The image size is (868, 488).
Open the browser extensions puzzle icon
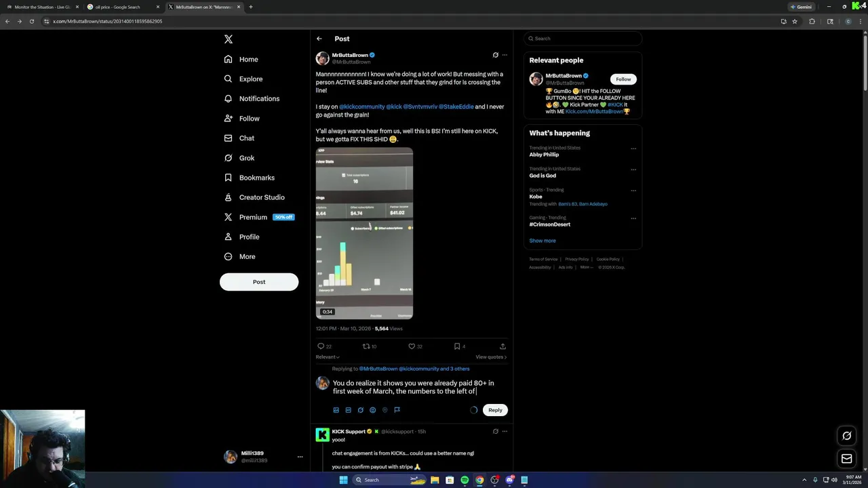812,21
